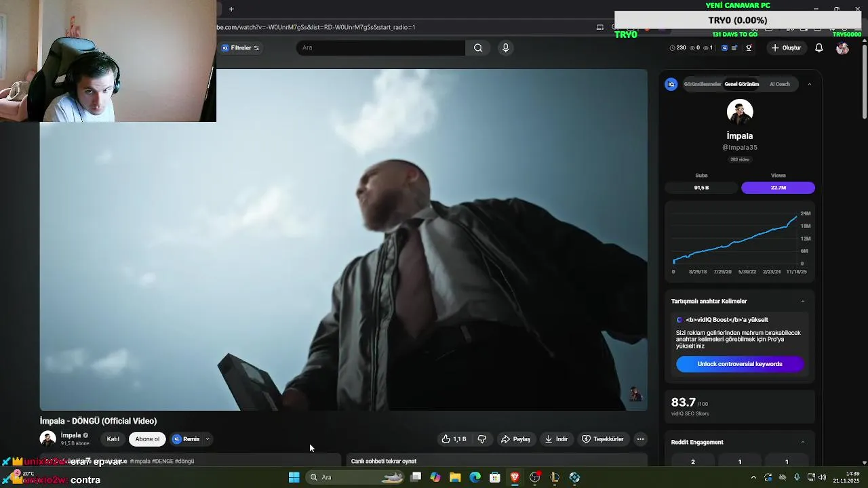Dislike the video with thumbs-down icon

(x=482, y=439)
